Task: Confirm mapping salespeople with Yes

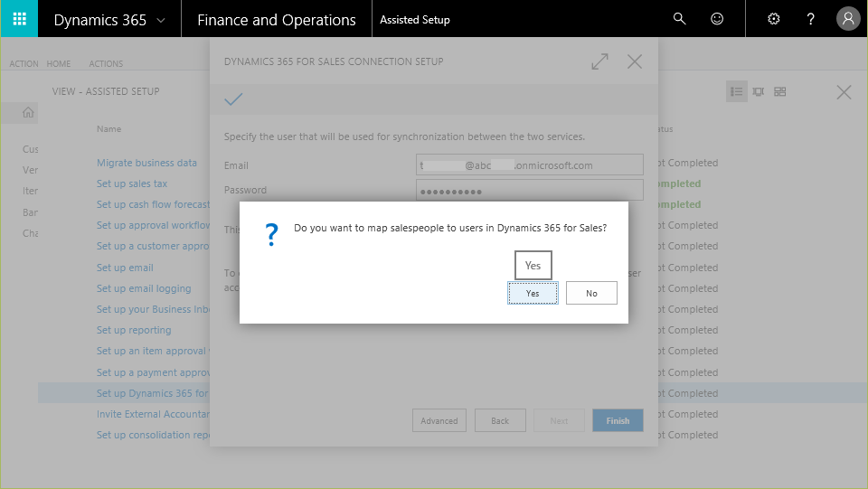Action: coord(533,293)
